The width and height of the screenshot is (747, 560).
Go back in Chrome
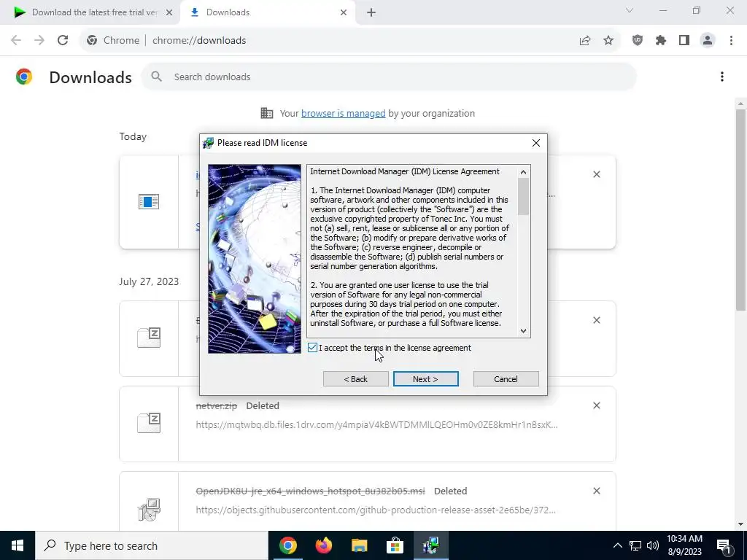pyautogui.click(x=16, y=41)
